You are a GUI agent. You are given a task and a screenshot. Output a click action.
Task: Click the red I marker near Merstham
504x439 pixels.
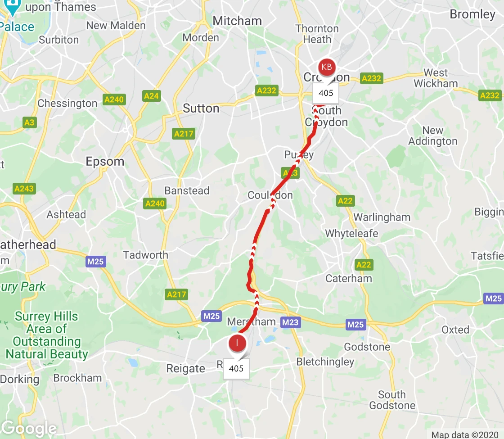coord(237,343)
